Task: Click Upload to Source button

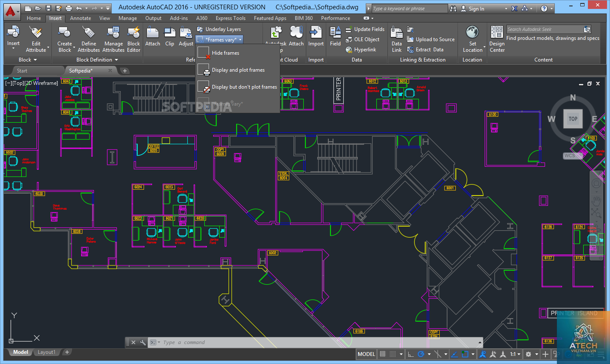Action: 431,39
